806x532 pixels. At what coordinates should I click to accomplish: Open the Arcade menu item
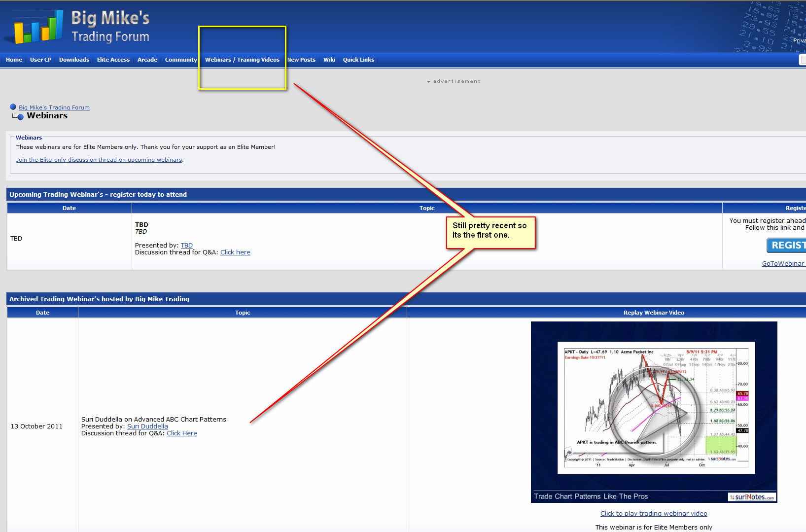[147, 60]
